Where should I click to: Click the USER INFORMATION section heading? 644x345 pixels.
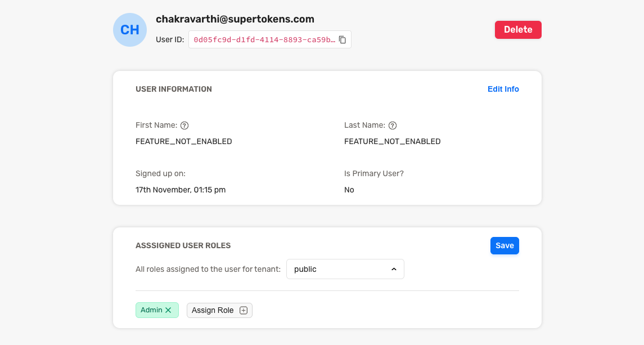pos(174,89)
